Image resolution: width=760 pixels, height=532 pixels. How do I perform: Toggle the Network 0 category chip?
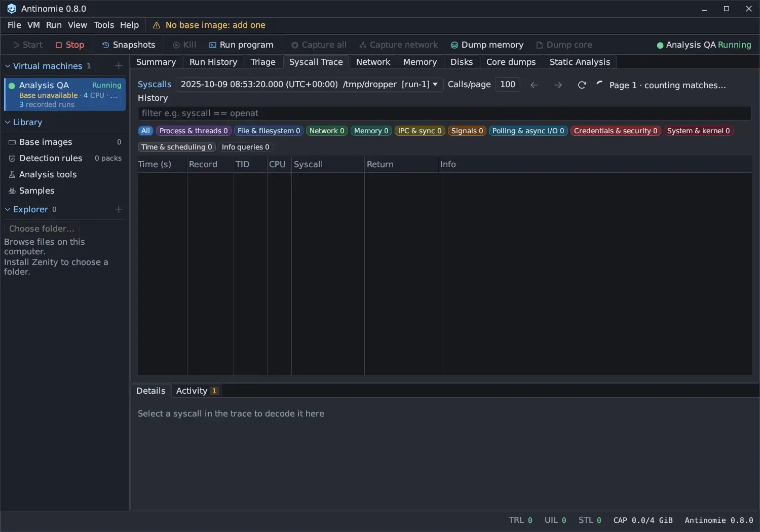[x=327, y=131]
